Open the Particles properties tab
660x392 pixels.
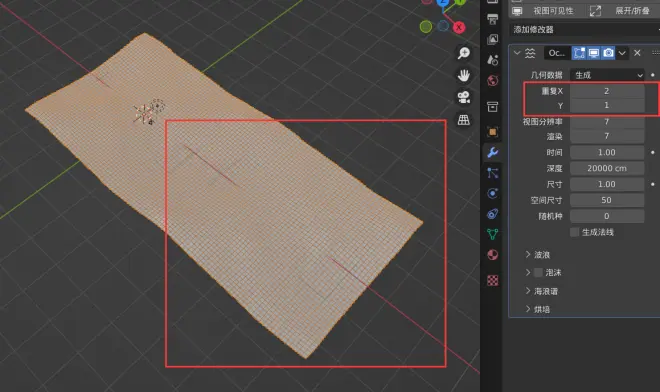click(492, 173)
